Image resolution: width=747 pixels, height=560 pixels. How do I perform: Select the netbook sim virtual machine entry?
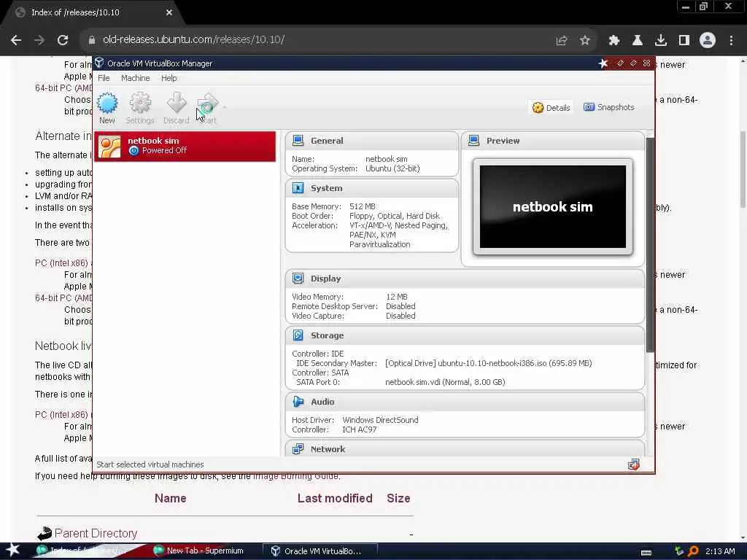click(185, 146)
